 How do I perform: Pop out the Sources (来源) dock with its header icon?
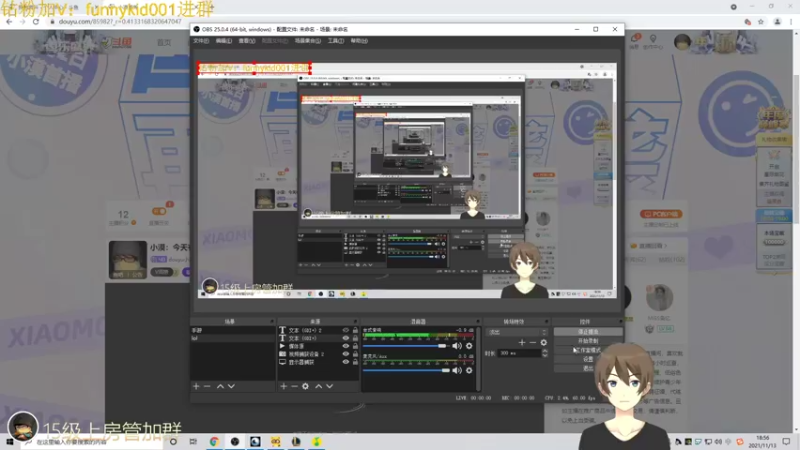point(356,321)
